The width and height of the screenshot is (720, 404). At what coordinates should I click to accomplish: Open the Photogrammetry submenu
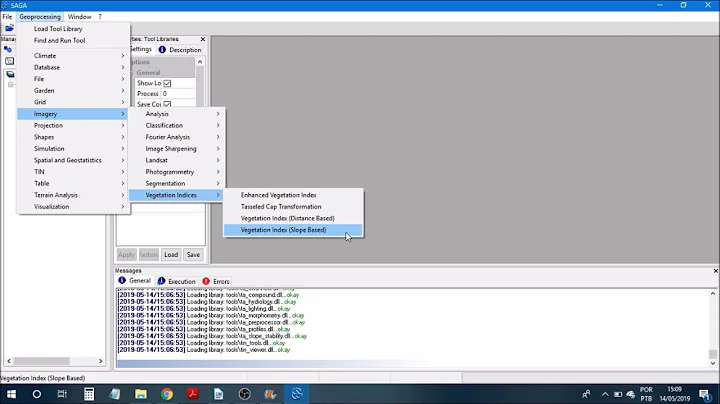[x=176, y=172]
